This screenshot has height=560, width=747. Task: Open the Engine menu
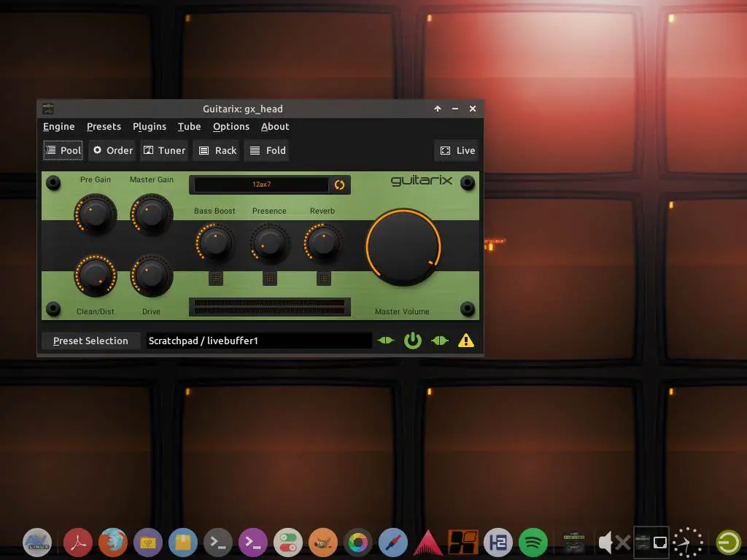click(x=58, y=127)
